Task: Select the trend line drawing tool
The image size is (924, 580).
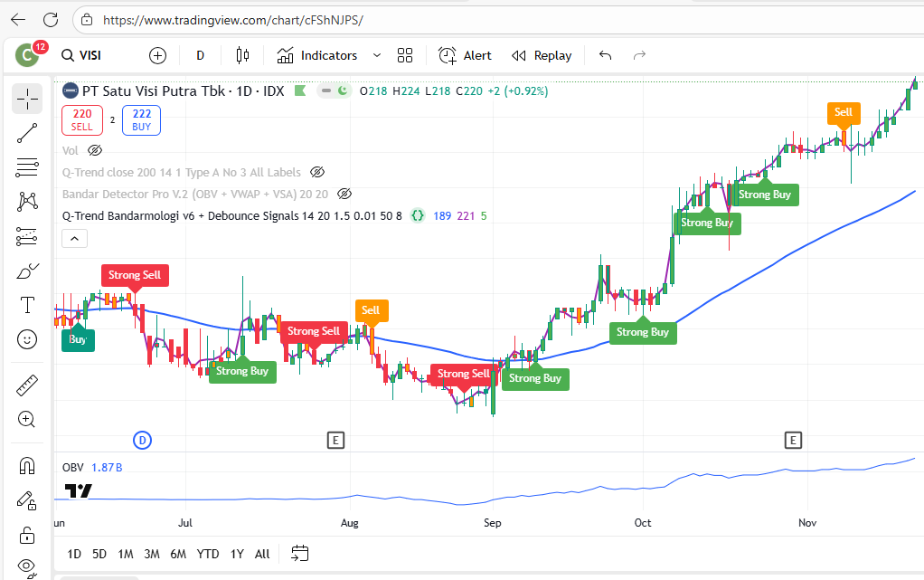Action: coord(27,133)
